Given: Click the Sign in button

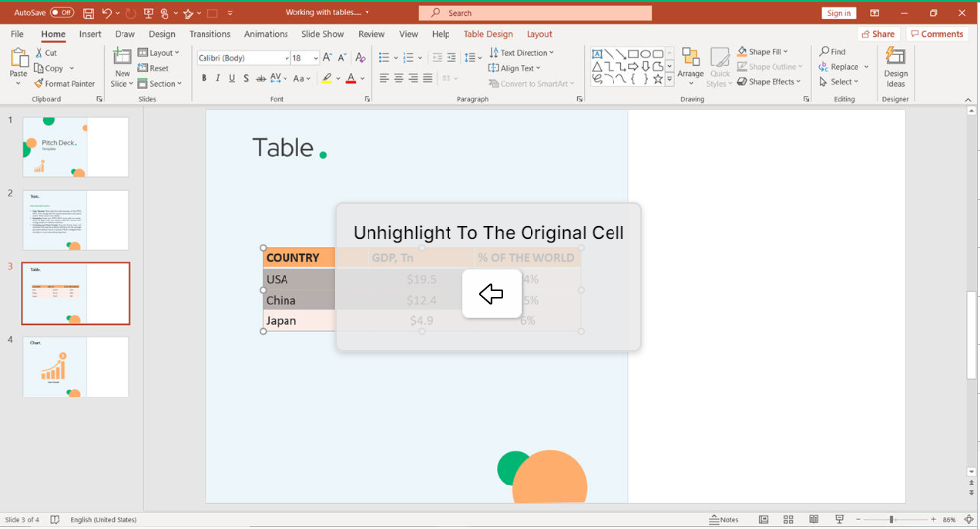Looking at the screenshot, I should (x=838, y=13).
